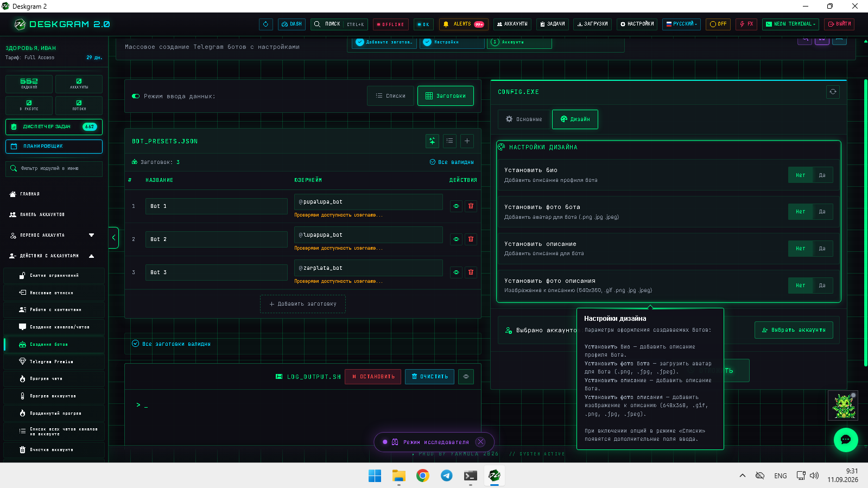Viewport: 868px width, 488px height.
Task: Open Telegram Premium module
Action: (x=54, y=362)
